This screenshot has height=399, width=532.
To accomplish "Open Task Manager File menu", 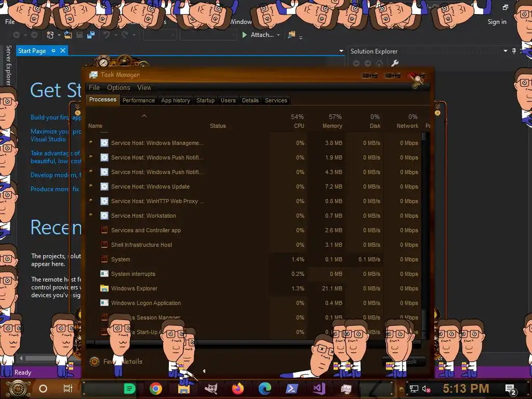I will [95, 87].
